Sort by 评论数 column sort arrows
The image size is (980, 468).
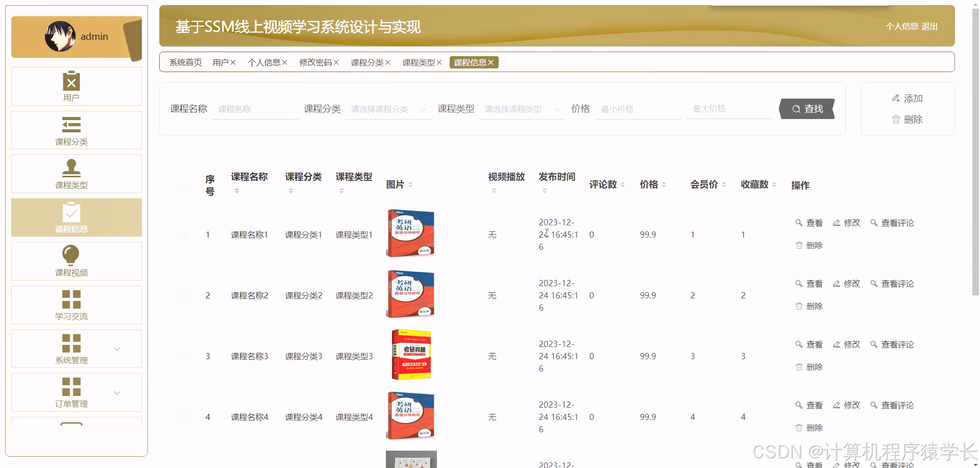622,184
